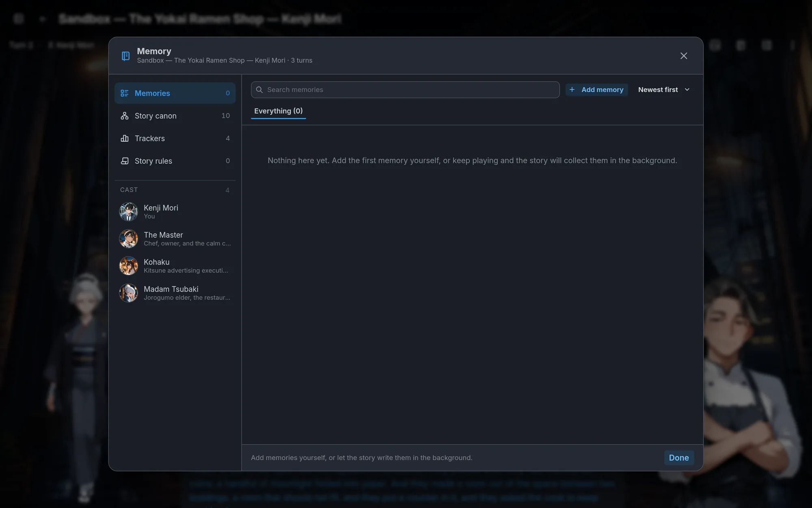Click 'Kitsune advertising executi...' description
Viewport: 812px width, 508px height.
tap(186, 271)
